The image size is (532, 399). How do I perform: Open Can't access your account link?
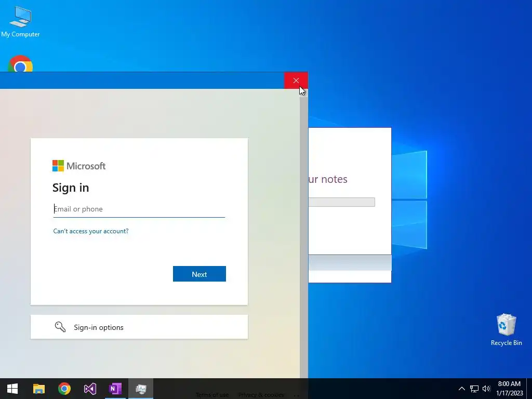pyautogui.click(x=91, y=231)
